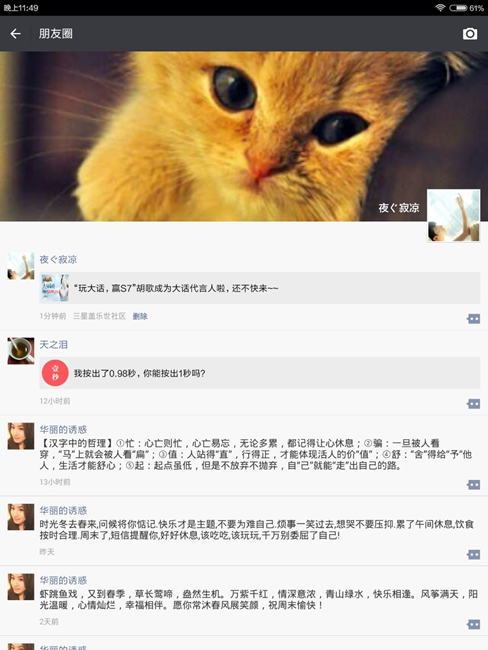Viewport: 488px width, 650px height.
Task: Tap the cat cover photo
Action: pos(244,136)
